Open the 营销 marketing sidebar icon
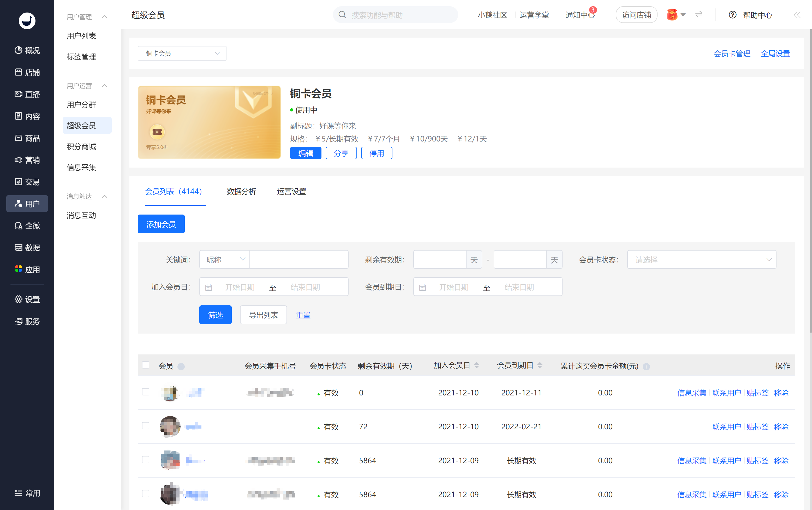The image size is (812, 510). (x=19, y=160)
